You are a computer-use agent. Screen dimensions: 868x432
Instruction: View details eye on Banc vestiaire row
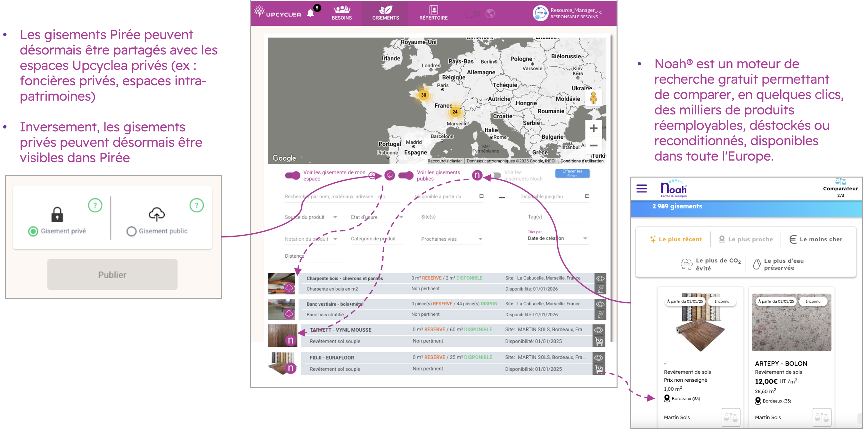tap(600, 304)
